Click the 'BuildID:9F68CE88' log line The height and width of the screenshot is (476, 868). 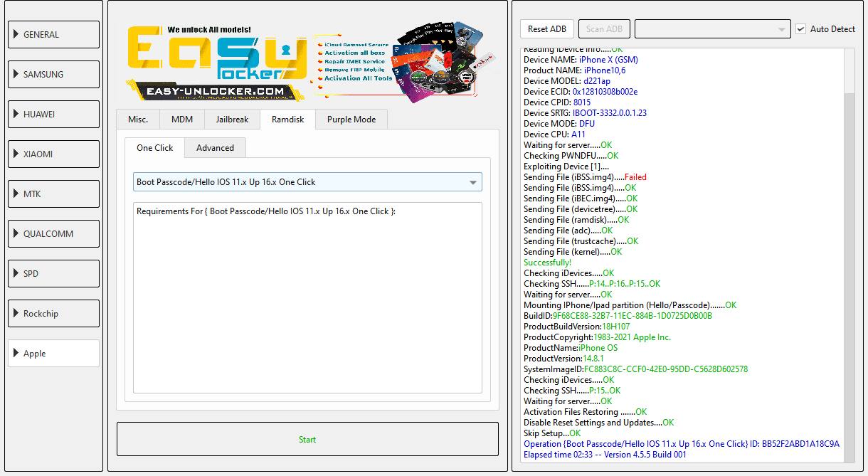pyautogui.click(x=618, y=315)
